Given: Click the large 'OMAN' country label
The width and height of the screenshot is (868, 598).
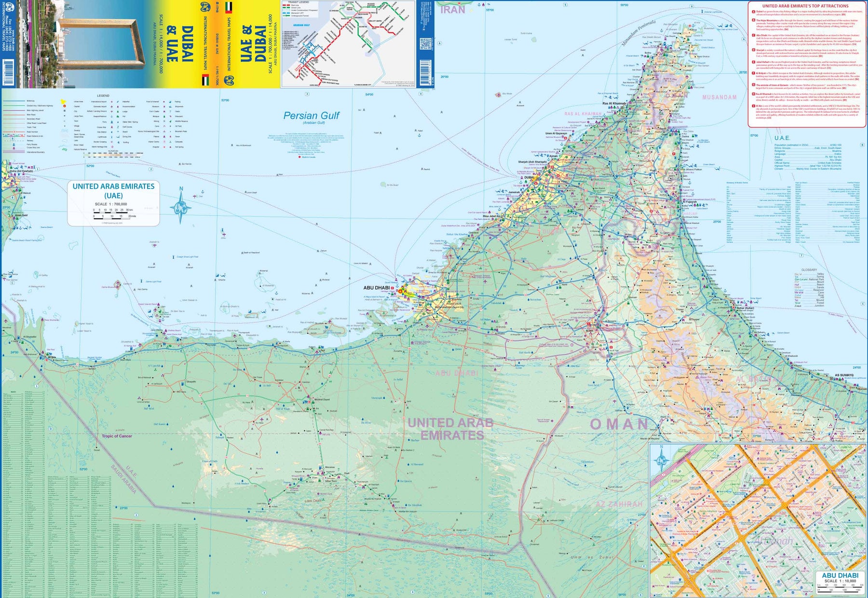Looking at the screenshot, I should coord(619,425).
